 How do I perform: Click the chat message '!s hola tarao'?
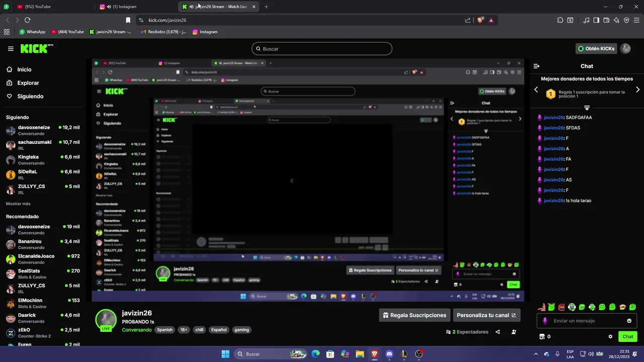(578, 201)
